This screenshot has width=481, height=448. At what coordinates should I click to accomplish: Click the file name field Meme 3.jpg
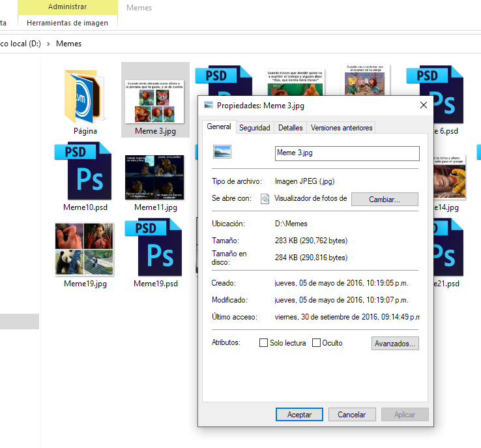347,153
